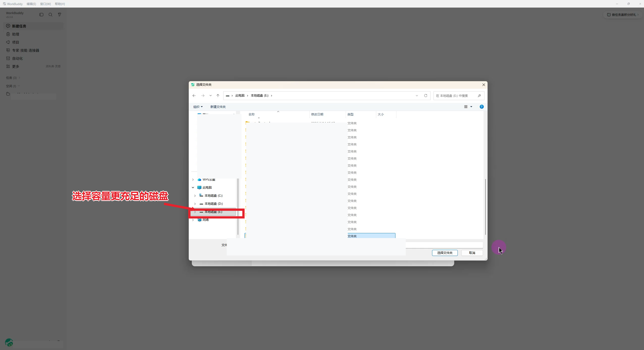The image size is (644, 350).
Task: Close the 选择文件夹 dialog
Action: [x=484, y=85]
